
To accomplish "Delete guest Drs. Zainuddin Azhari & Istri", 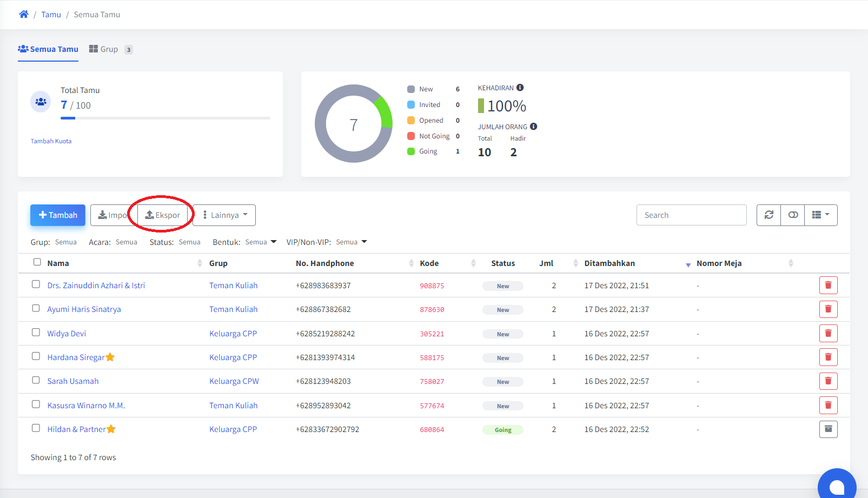I will click(x=828, y=285).
